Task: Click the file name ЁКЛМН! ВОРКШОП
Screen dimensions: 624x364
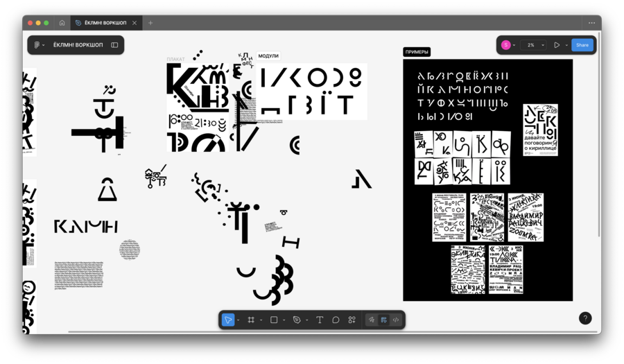Action: 78,45
